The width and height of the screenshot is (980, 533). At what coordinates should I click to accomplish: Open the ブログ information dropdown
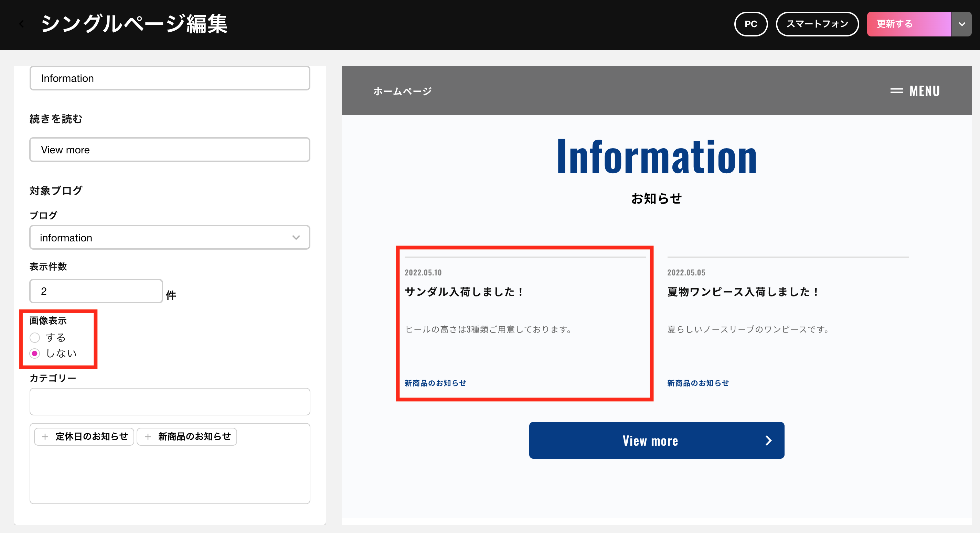170,238
